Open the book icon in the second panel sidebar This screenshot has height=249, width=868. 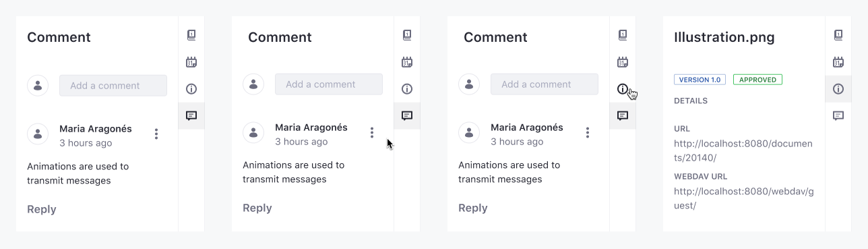pos(407,35)
